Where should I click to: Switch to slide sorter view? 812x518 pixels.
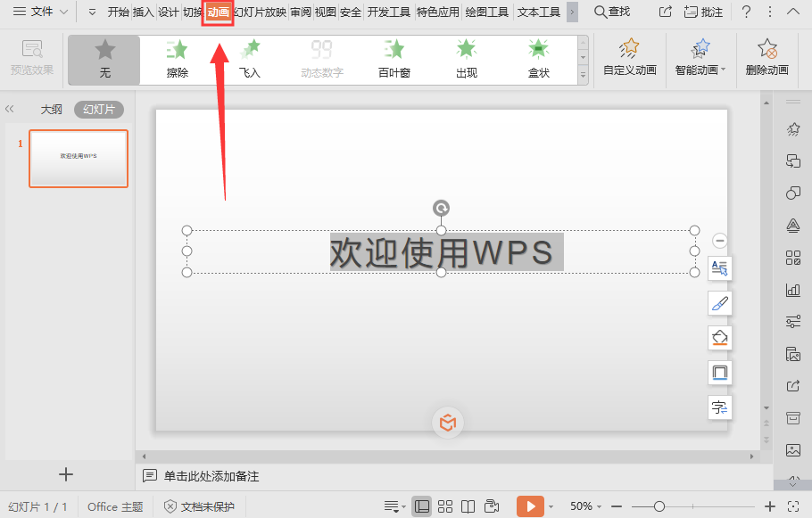445,506
